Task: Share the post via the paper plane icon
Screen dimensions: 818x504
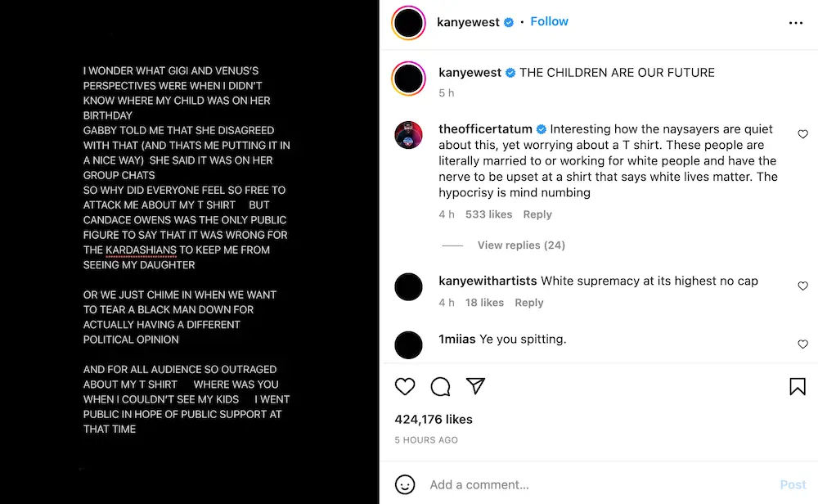Action: [475, 386]
